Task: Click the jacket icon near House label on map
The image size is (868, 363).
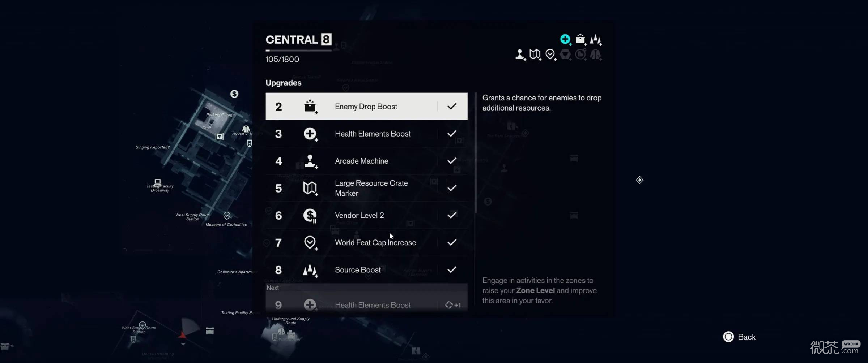Action: point(246,129)
